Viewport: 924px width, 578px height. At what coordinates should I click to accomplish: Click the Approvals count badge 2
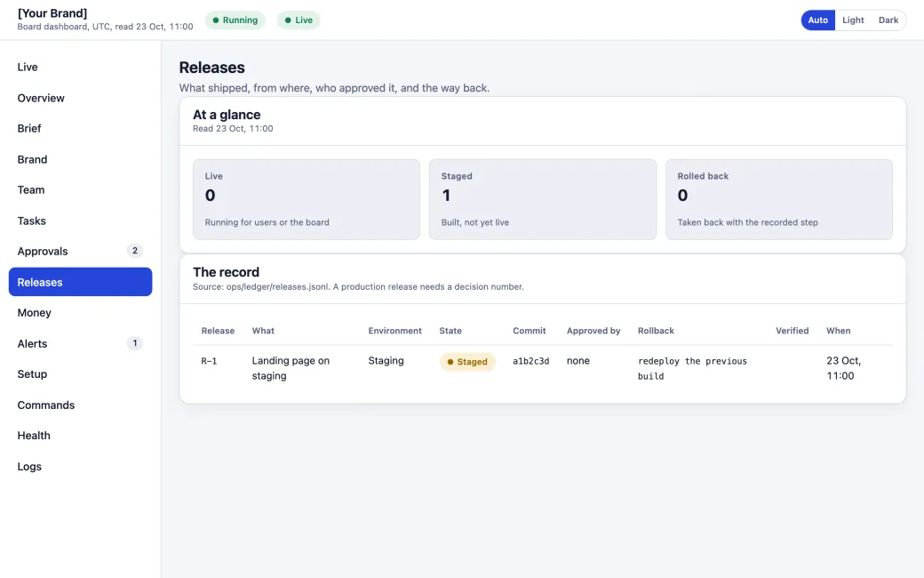[x=135, y=251]
